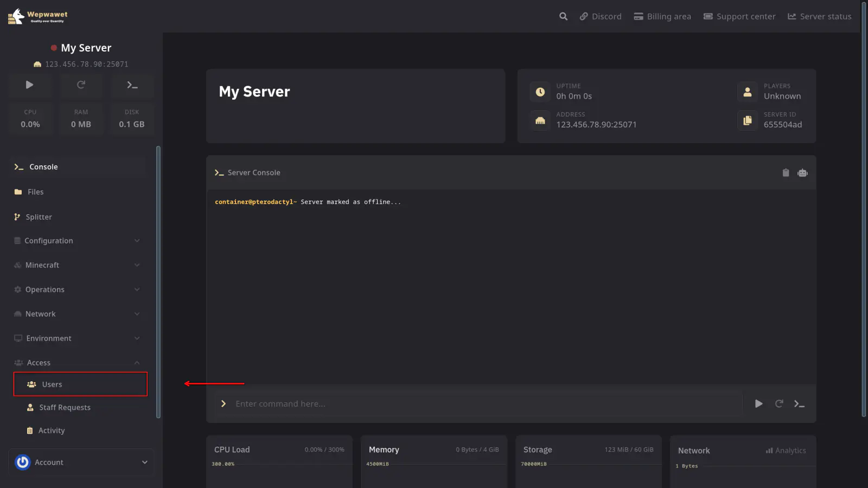This screenshot has height=488, width=868.
Task: Collapse the Access section
Action: 77,363
